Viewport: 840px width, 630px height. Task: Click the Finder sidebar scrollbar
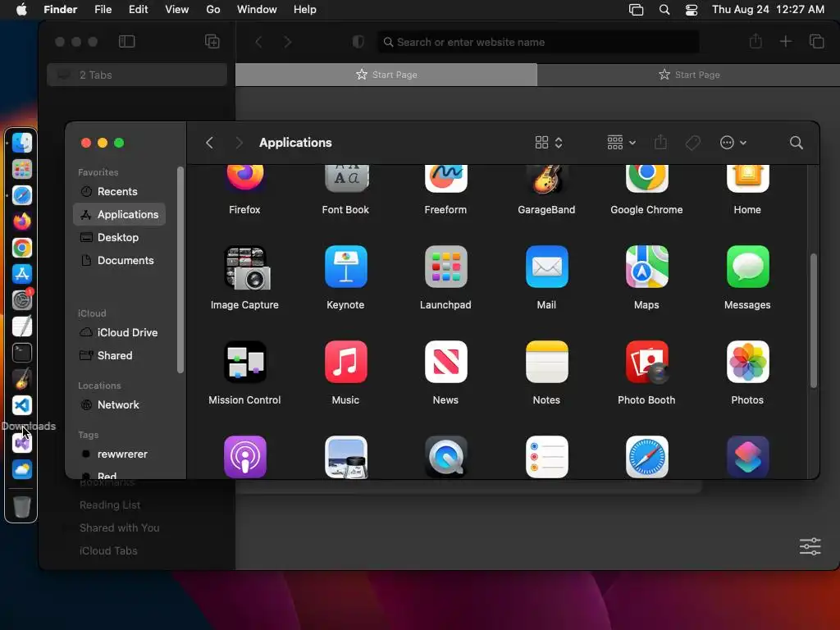(180, 269)
